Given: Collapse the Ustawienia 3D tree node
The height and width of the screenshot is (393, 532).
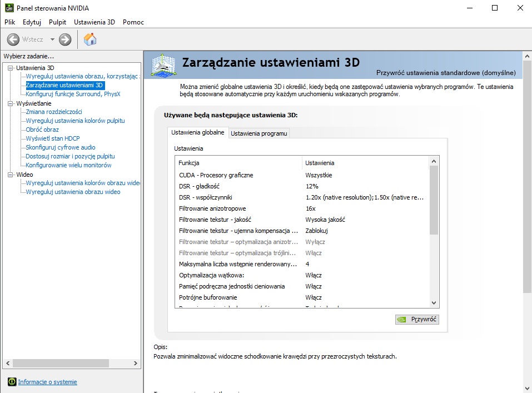Looking at the screenshot, I should [x=10, y=68].
